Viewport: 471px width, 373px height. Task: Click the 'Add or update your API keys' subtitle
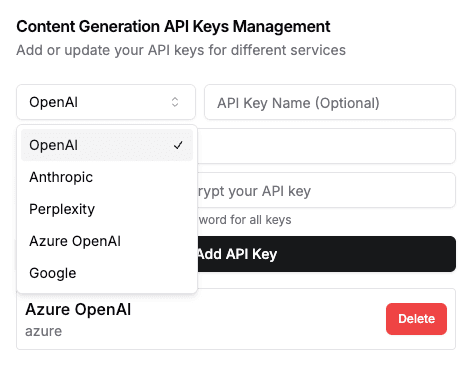[x=181, y=50]
